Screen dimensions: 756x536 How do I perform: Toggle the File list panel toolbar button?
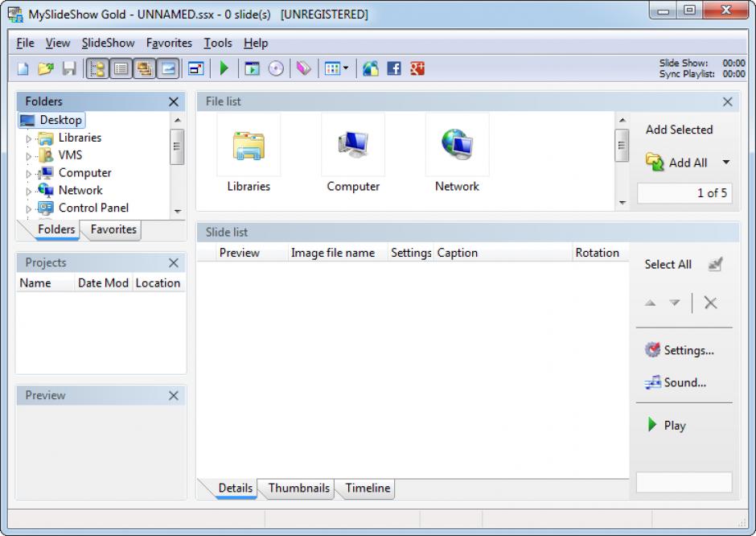121,69
